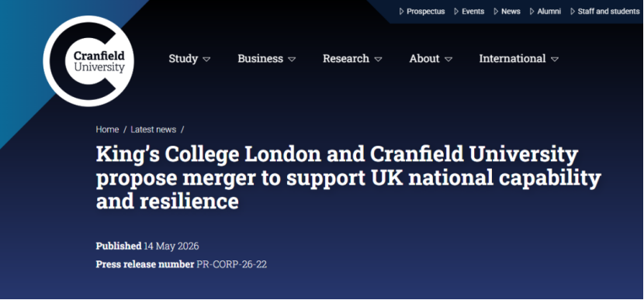Go to Home via breadcrumb

pyautogui.click(x=107, y=129)
